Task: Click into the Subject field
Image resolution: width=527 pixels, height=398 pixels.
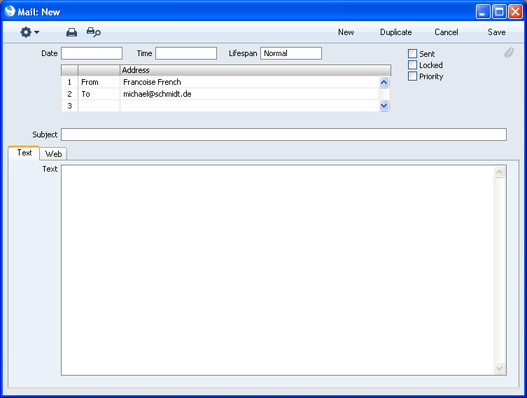Action: (x=284, y=134)
